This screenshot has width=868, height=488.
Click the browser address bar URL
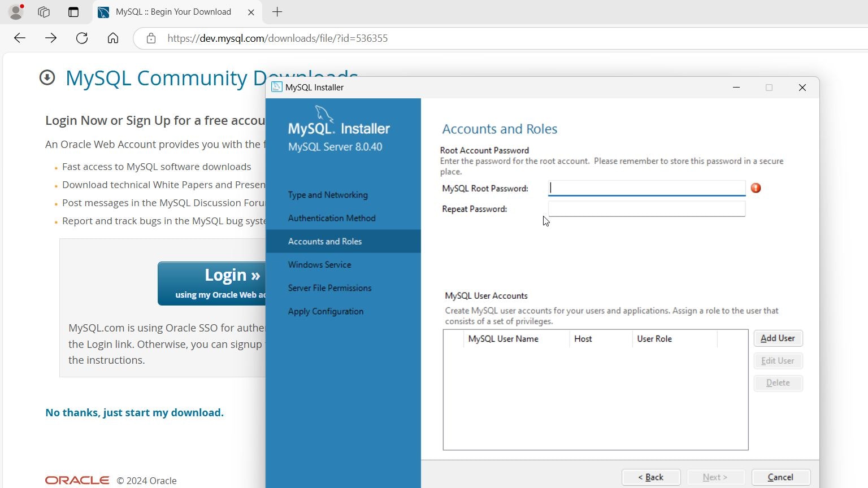click(277, 38)
